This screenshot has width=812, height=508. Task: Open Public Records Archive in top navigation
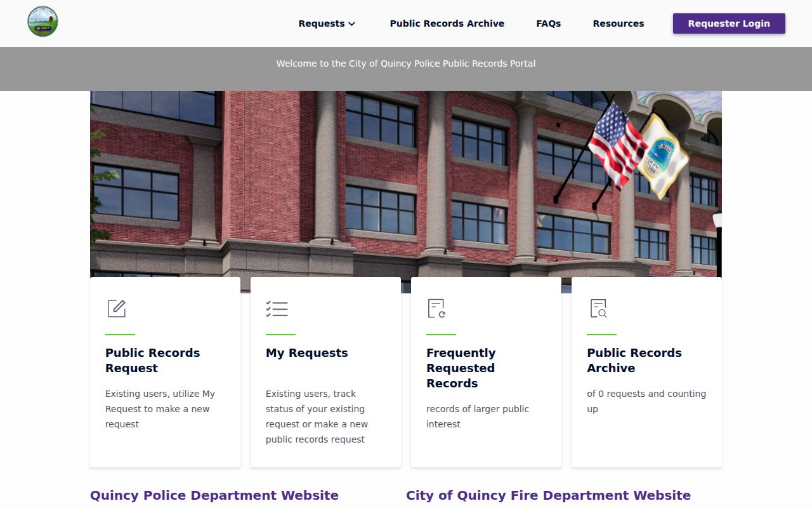(x=447, y=23)
